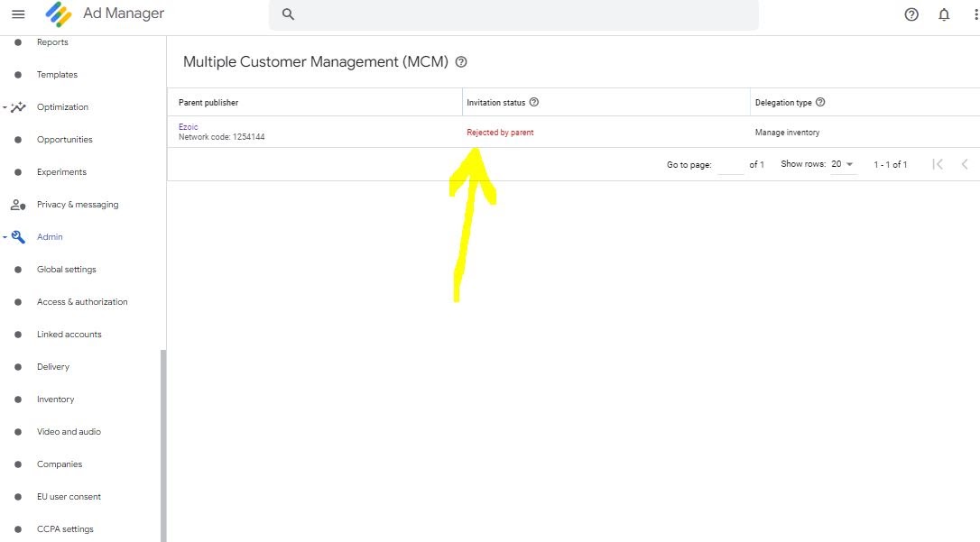Click the Go to page input
The image size is (980, 542).
tap(731, 165)
